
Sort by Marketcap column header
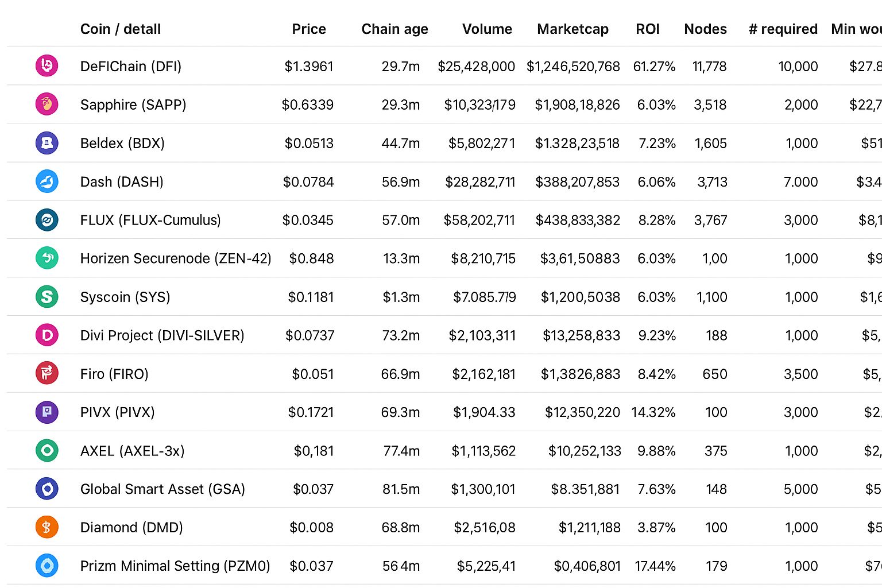tap(572, 29)
